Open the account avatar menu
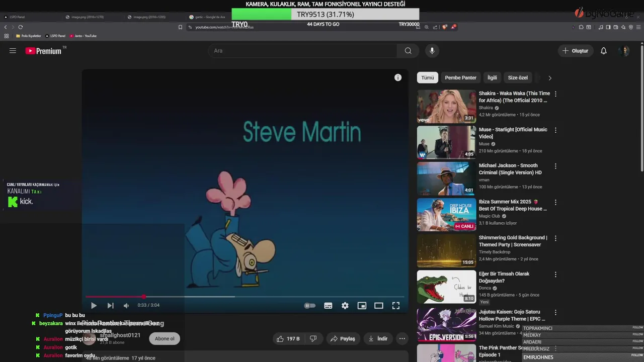The width and height of the screenshot is (644, 362). (x=624, y=51)
